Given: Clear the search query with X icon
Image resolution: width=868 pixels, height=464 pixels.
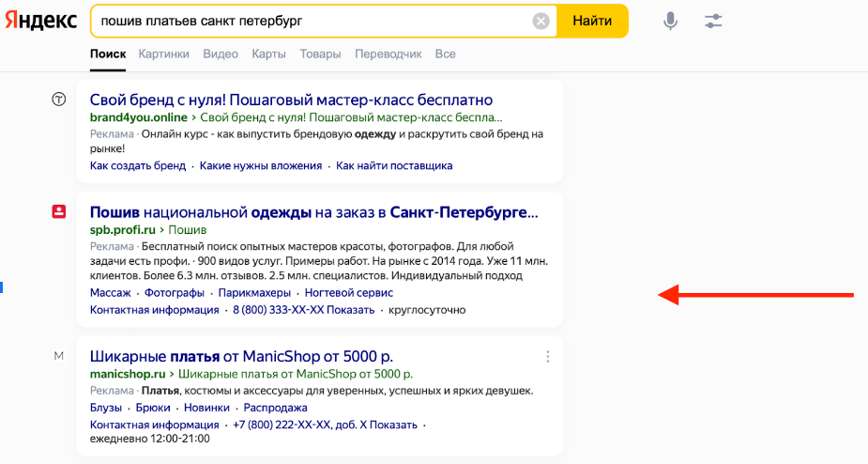Looking at the screenshot, I should [x=541, y=21].
